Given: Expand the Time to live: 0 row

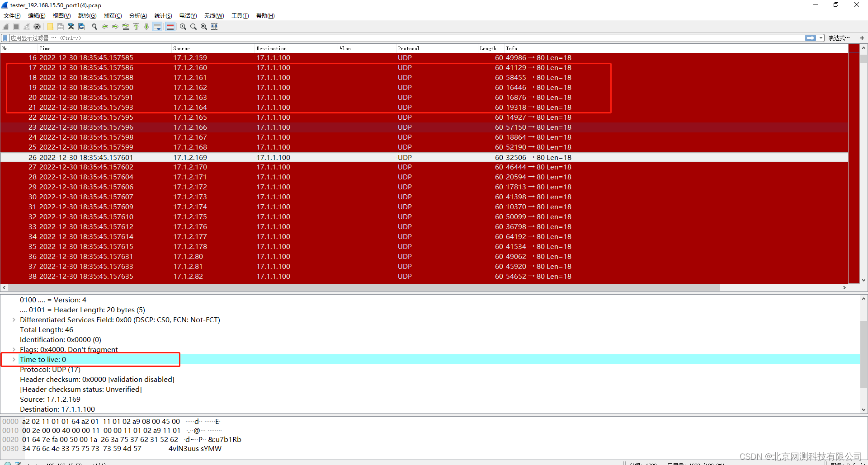Looking at the screenshot, I should pyautogui.click(x=14, y=360).
